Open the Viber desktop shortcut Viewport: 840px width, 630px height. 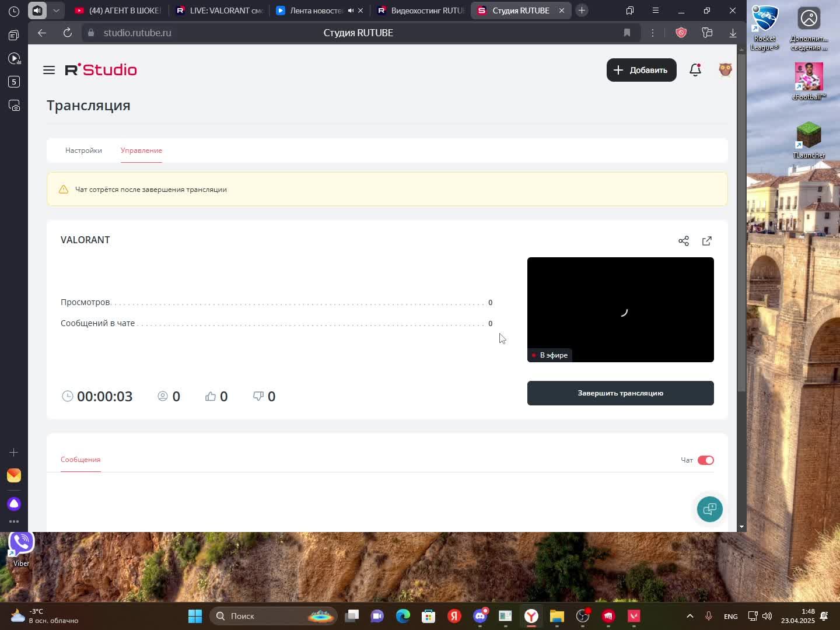tap(21, 549)
